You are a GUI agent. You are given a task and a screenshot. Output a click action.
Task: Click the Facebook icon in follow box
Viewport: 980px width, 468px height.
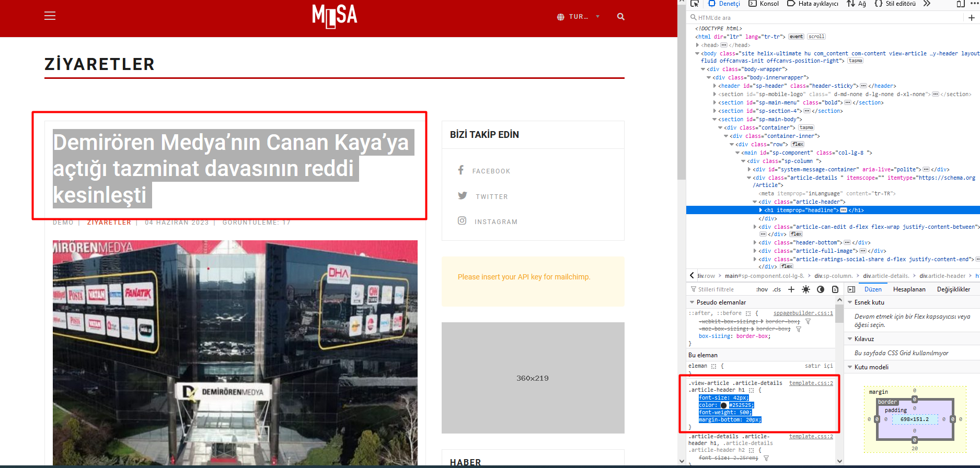pos(461,170)
